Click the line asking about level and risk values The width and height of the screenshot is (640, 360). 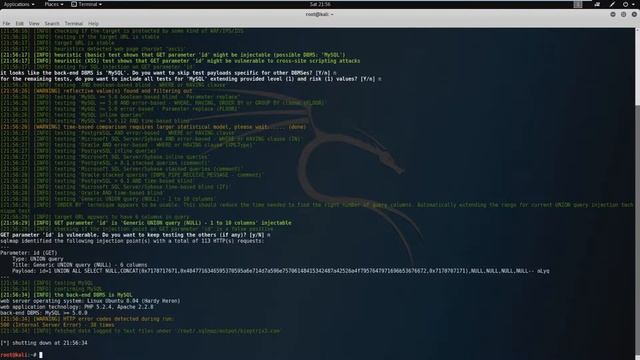point(191,79)
